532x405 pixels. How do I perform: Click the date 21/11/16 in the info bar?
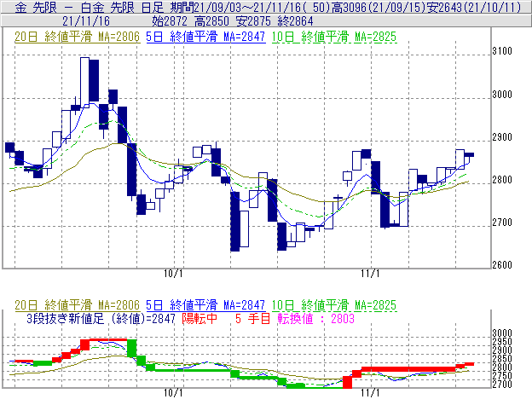[x=86, y=21]
